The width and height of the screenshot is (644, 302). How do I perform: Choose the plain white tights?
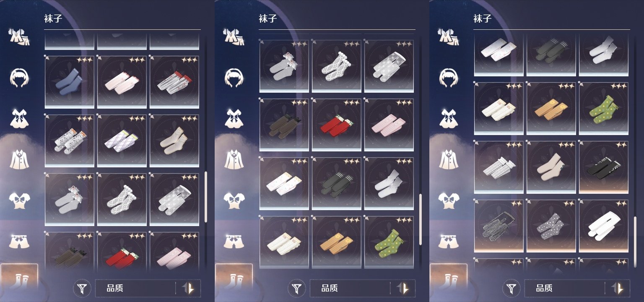click(x=604, y=226)
